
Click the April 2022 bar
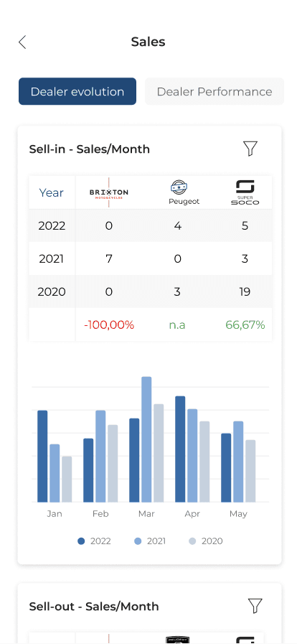coord(180,449)
